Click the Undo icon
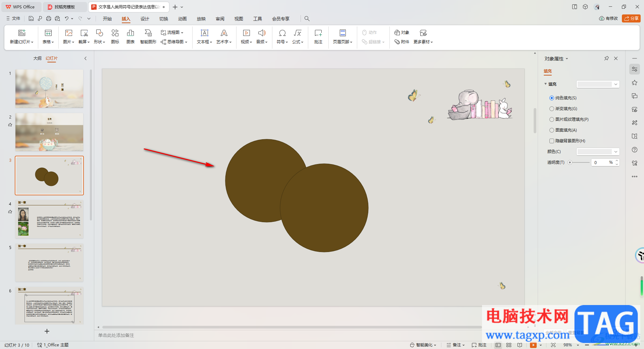Viewport: 644px width, 349px height. (x=67, y=18)
